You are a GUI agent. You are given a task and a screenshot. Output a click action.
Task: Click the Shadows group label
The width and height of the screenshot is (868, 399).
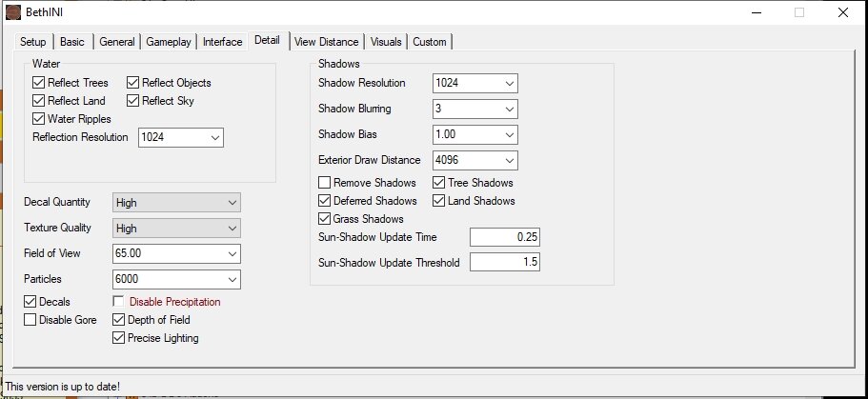click(x=339, y=64)
